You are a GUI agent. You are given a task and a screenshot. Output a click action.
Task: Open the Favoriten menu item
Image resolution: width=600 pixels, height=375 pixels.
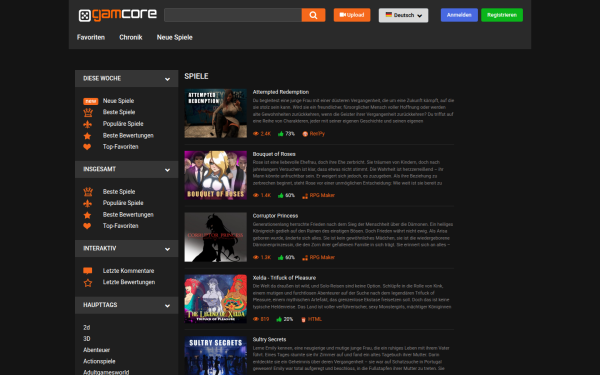click(91, 37)
